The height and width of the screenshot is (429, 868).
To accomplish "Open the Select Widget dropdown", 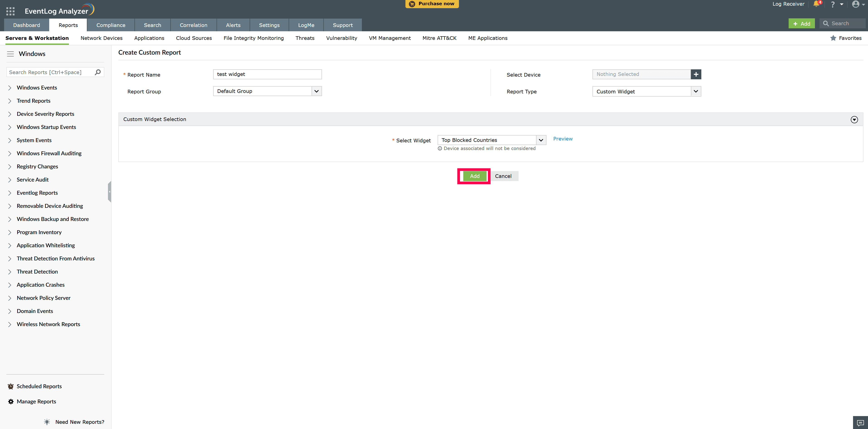I will (541, 140).
